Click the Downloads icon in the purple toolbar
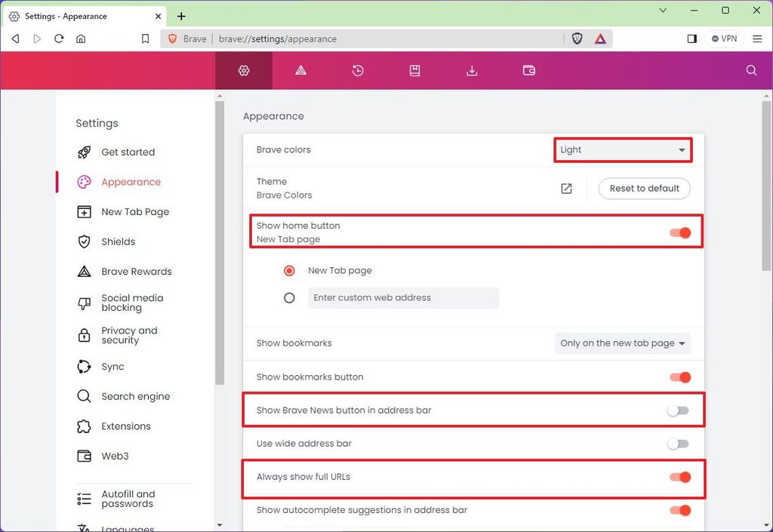The width and height of the screenshot is (773, 532). [x=472, y=70]
